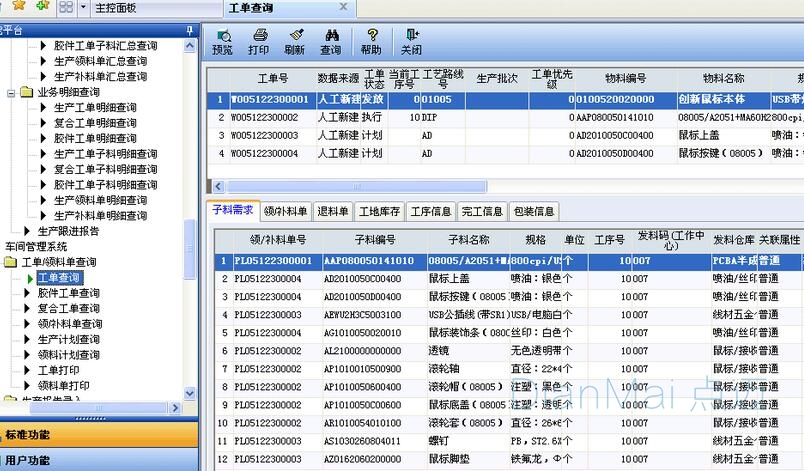Sort by the 工单号 column header
The image size is (804, 471).
click(x=273, y=78)
